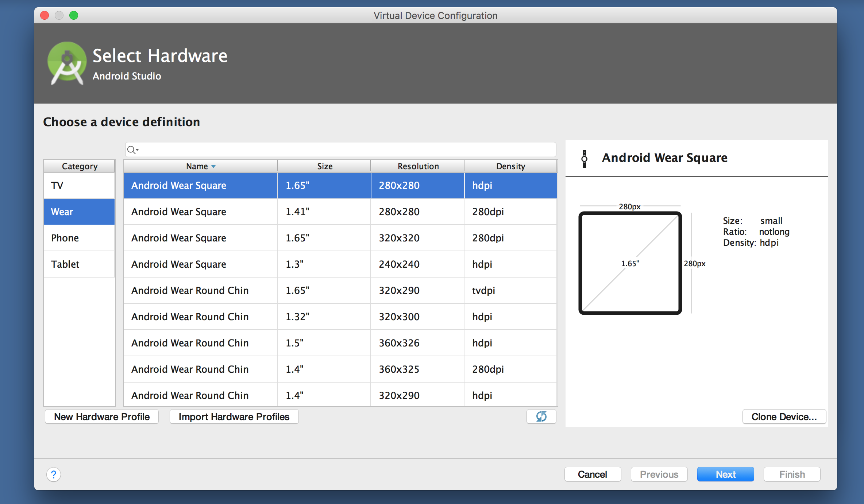Click Android Wear Square preview title
Image resolution: width=864 pixels, height=504 pixels.
coord(664,158)
